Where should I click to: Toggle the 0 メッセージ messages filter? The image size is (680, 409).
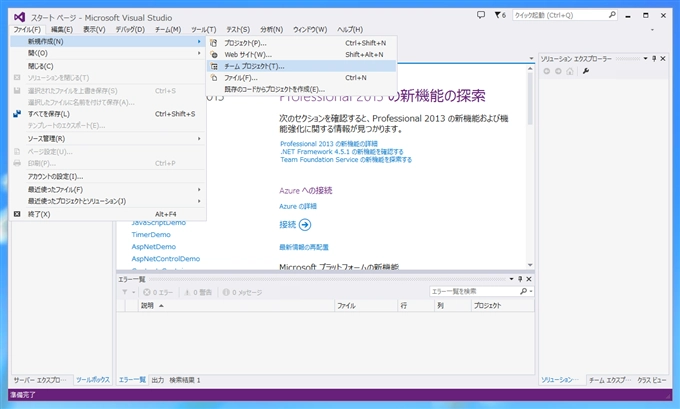(x=242, y=292)
